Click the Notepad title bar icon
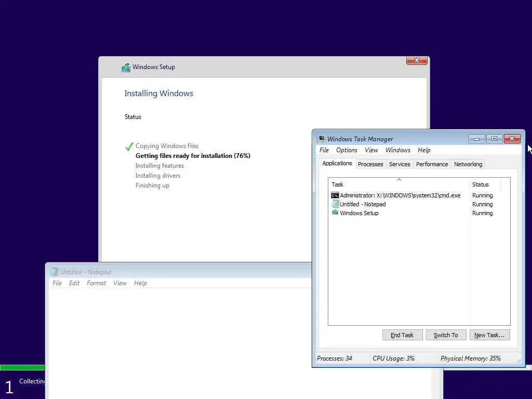The image size is (532, 399). point(54,272)
